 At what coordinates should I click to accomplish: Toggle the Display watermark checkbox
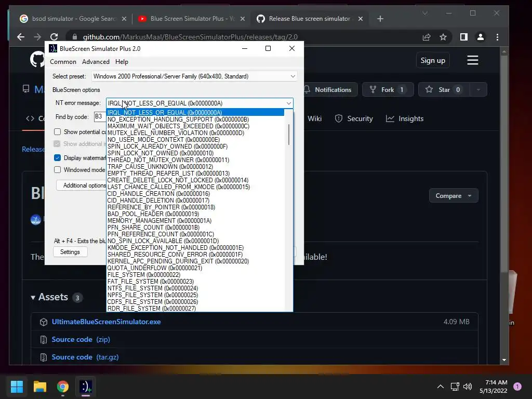point(57,158)
